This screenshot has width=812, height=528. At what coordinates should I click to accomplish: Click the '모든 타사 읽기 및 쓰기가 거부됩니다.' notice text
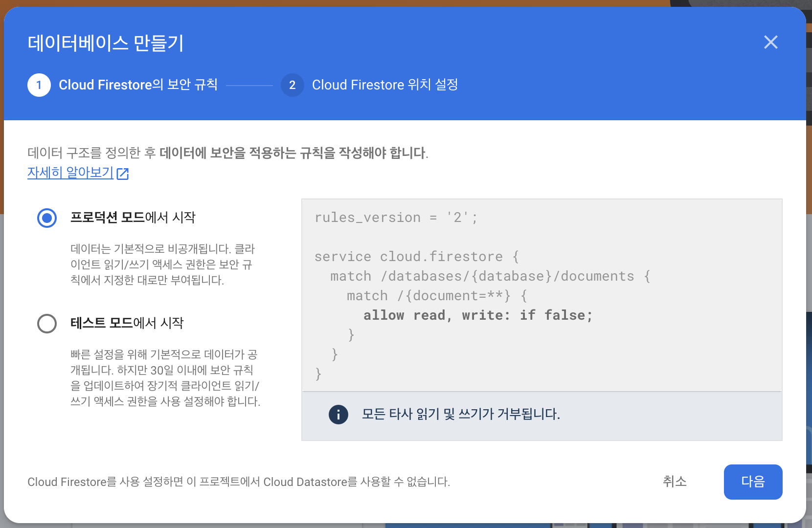click(461, 414)
